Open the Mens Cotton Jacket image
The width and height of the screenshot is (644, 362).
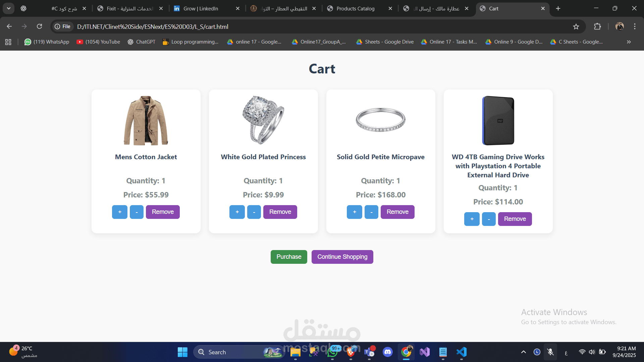coord(146,121)
